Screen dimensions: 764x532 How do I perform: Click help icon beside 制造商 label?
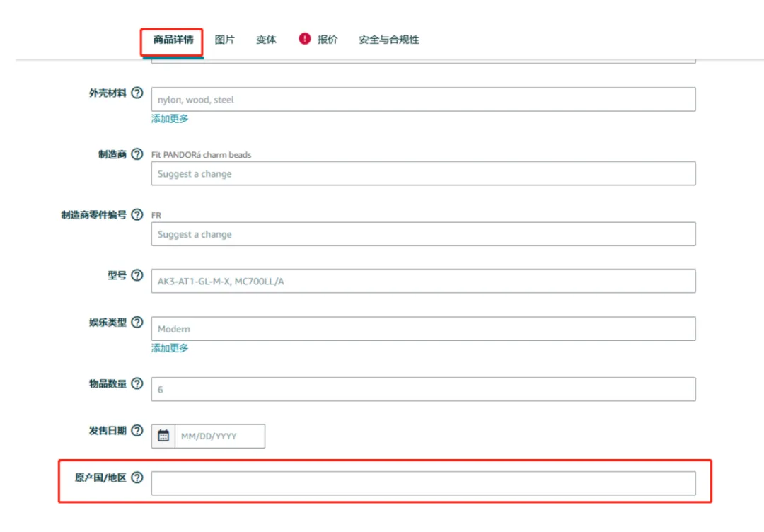click(137, 154)
